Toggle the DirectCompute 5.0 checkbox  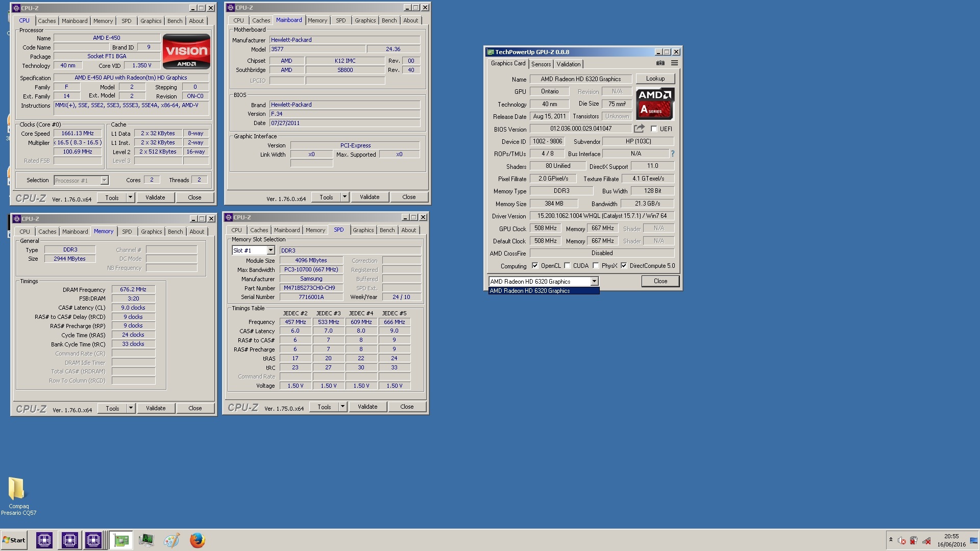point(624,266)
